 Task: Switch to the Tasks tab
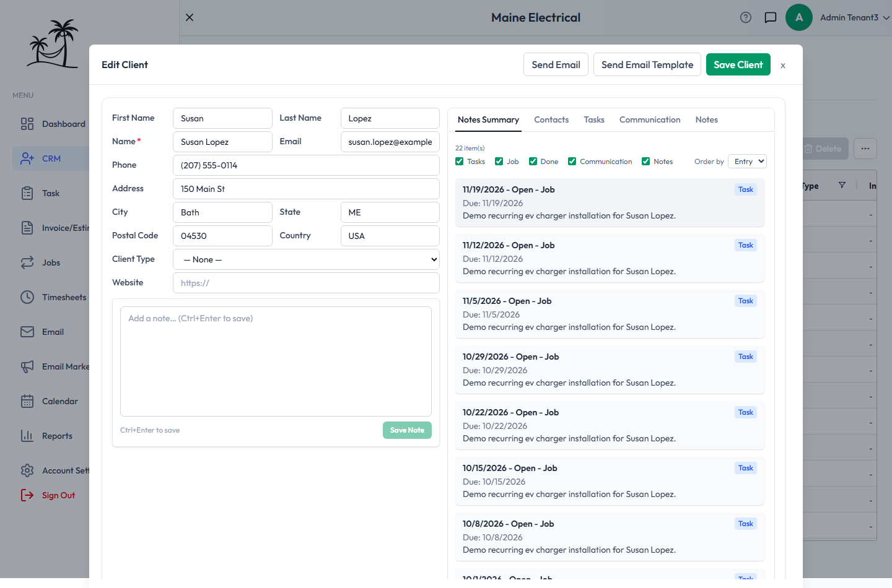[x=594, y=119]
